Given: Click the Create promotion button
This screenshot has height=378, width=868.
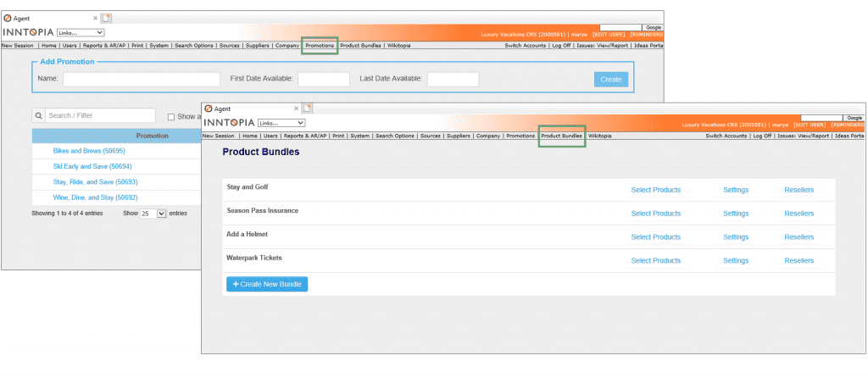Looking at the screenshot, I should (x=611, y=79).
